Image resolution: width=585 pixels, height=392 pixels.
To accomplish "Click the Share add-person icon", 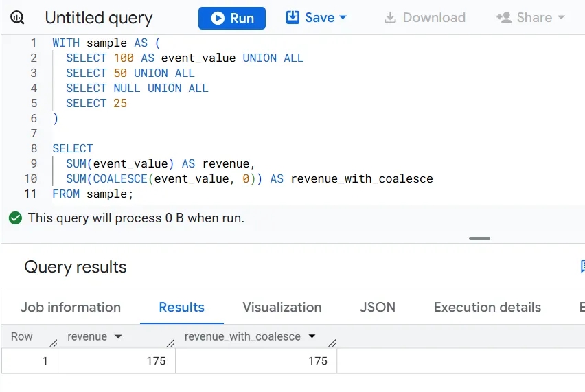I will coord(504,18).
